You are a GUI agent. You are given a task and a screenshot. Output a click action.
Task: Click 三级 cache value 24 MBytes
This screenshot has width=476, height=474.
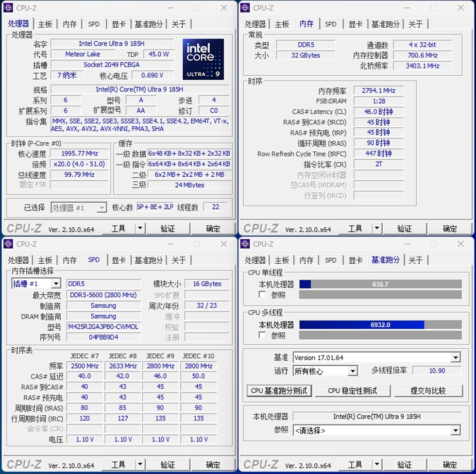(x=189, y=185)
